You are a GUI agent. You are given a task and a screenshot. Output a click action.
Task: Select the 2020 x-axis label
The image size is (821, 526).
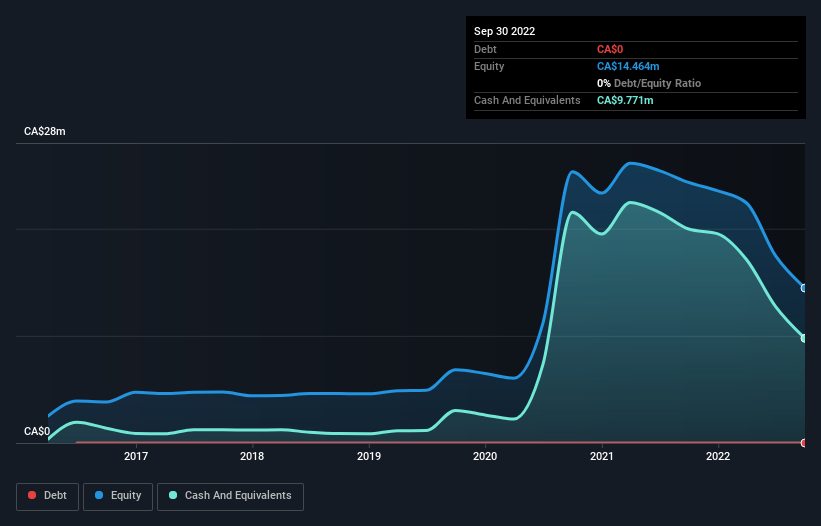click(x=485, y=456)
